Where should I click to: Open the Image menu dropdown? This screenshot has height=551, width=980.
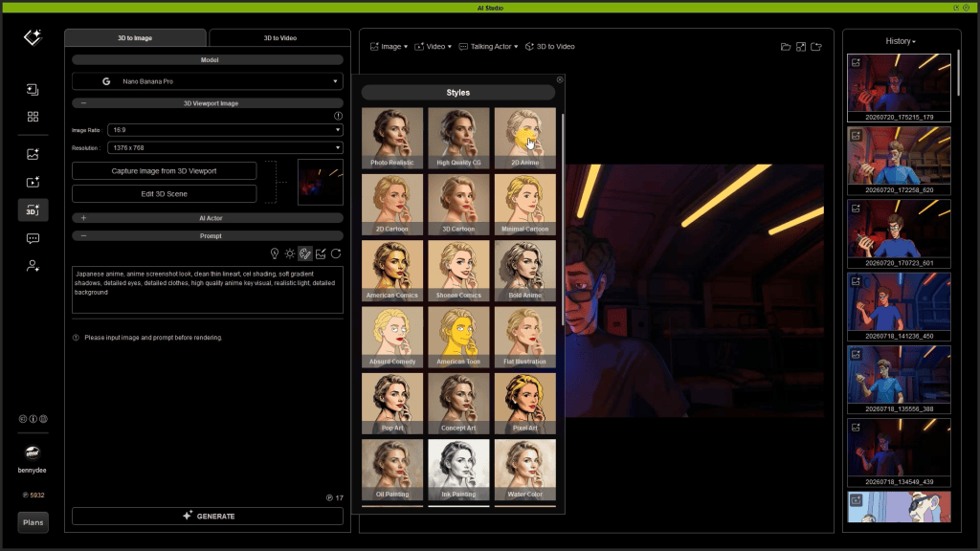389,47
